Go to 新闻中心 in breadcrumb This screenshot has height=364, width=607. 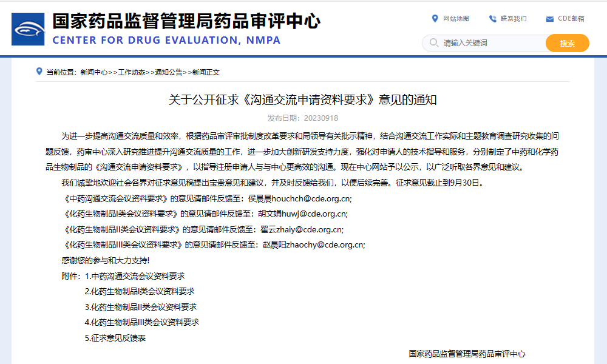pos(93,72)
